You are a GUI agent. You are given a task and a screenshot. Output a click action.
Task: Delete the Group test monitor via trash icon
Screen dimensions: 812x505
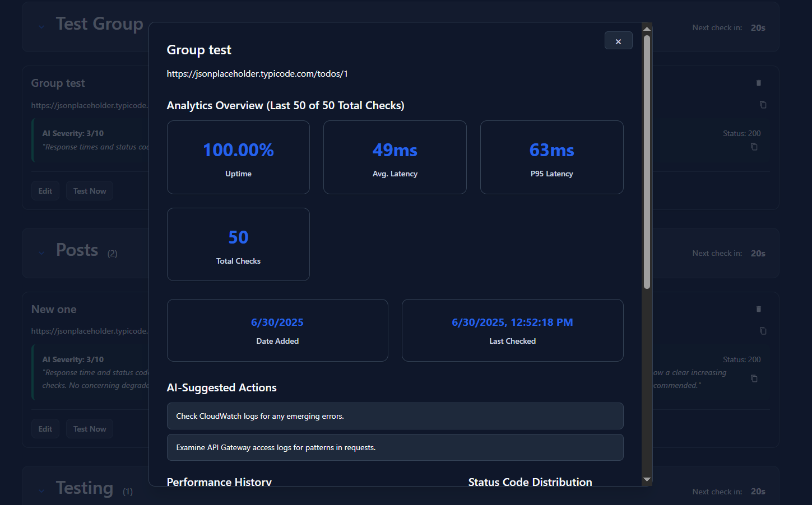point(759,83)
